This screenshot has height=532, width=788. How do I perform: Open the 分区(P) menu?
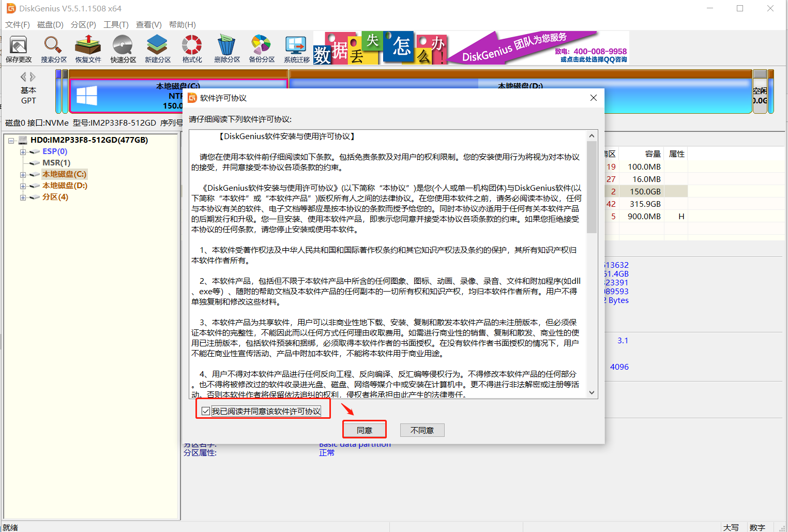83,24
